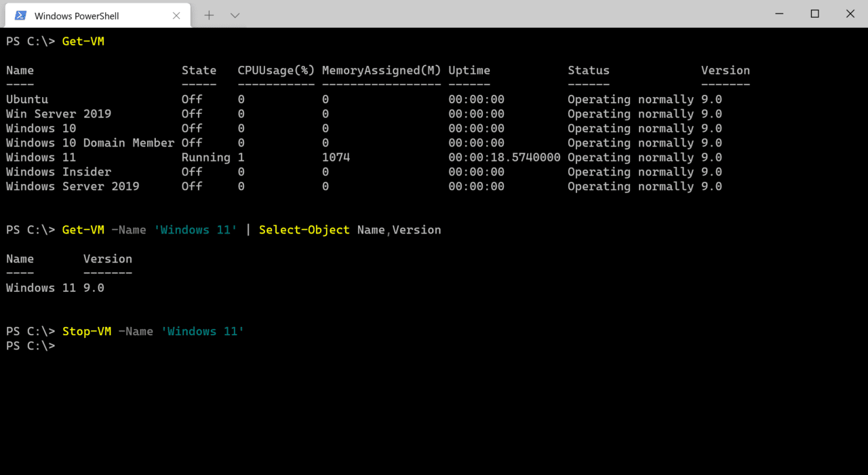
Task: Click the Name column header in the VM table
Action: [20, 71]
